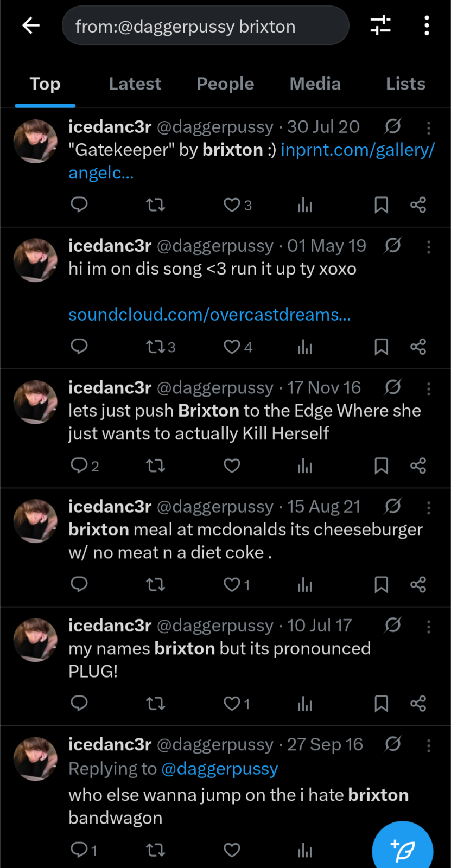Open the @daggerpussy reply mention link
This screenshot has width=451, height=868.
point(219,769)
